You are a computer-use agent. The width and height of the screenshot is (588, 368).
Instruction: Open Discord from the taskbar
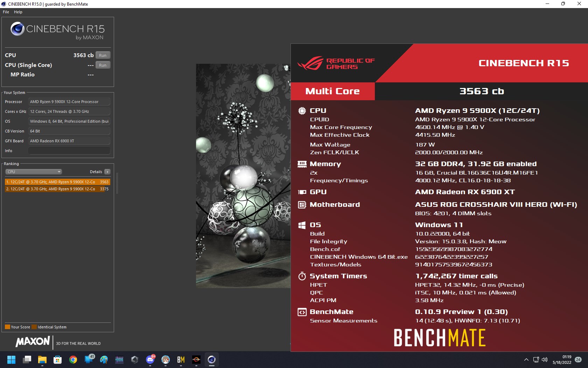(x=150, y=360)
